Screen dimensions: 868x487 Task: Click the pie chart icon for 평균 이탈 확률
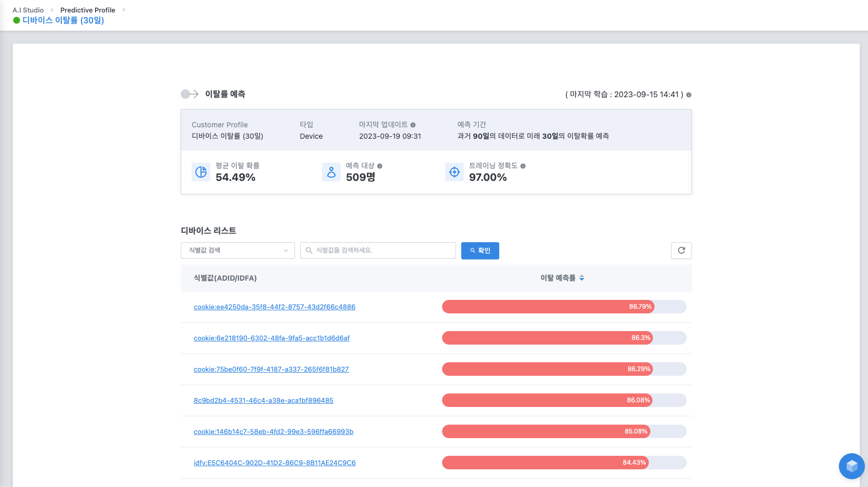[201, 172]
